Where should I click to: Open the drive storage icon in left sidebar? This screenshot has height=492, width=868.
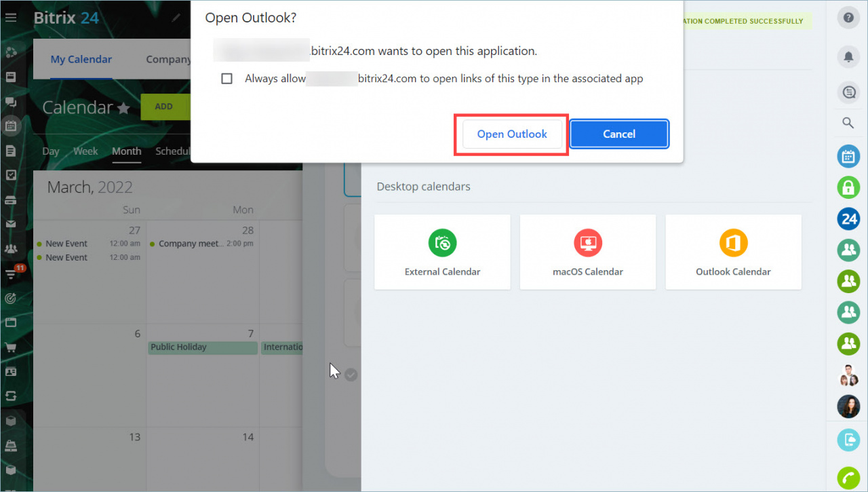11,200
